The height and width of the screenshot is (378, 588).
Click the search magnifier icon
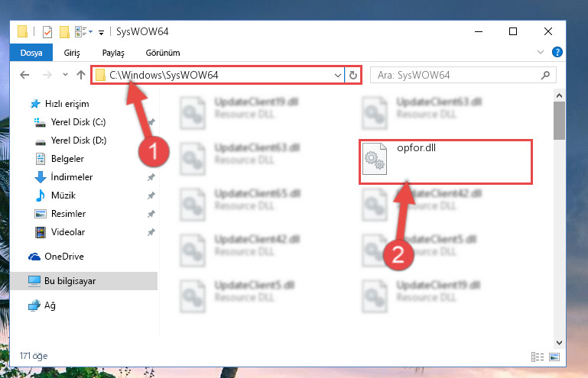click(x=545, y=76)
